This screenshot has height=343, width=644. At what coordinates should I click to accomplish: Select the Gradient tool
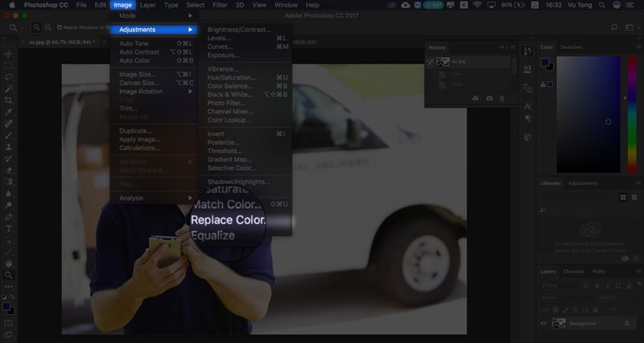click(x=8, y=181)
